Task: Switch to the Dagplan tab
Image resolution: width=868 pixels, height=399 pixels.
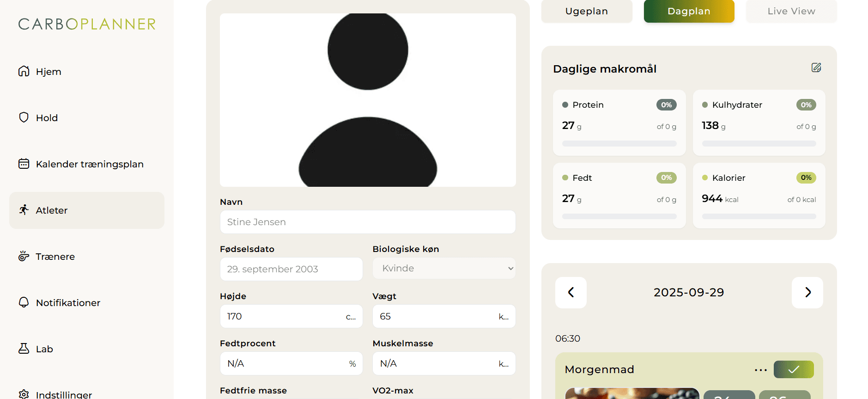Action: 689,11
